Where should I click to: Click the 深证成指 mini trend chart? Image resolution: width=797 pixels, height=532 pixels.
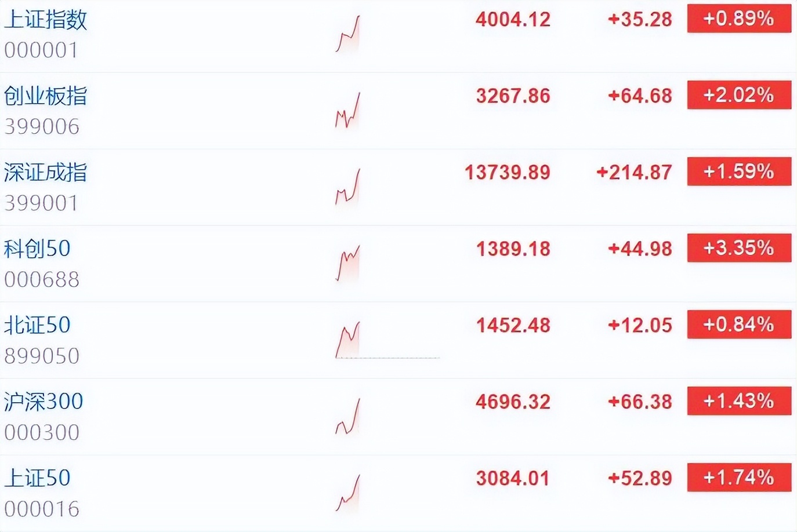pos(348,187)
